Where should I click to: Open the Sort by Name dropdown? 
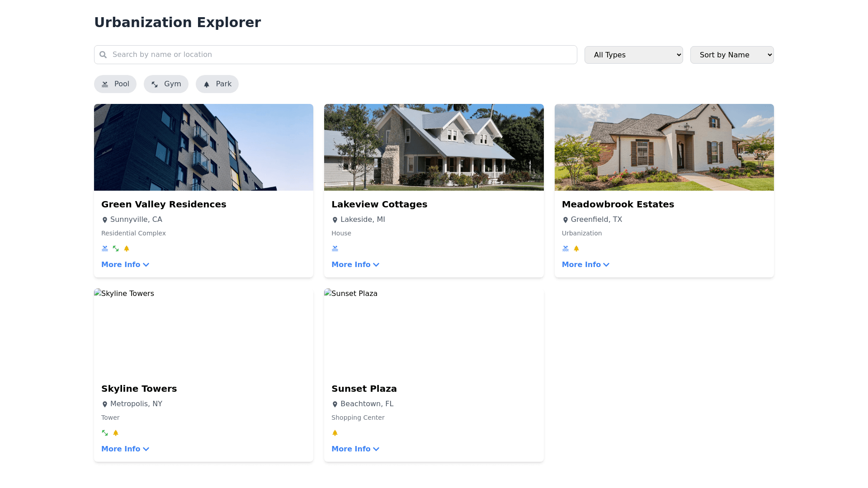(x=731, y=55)
